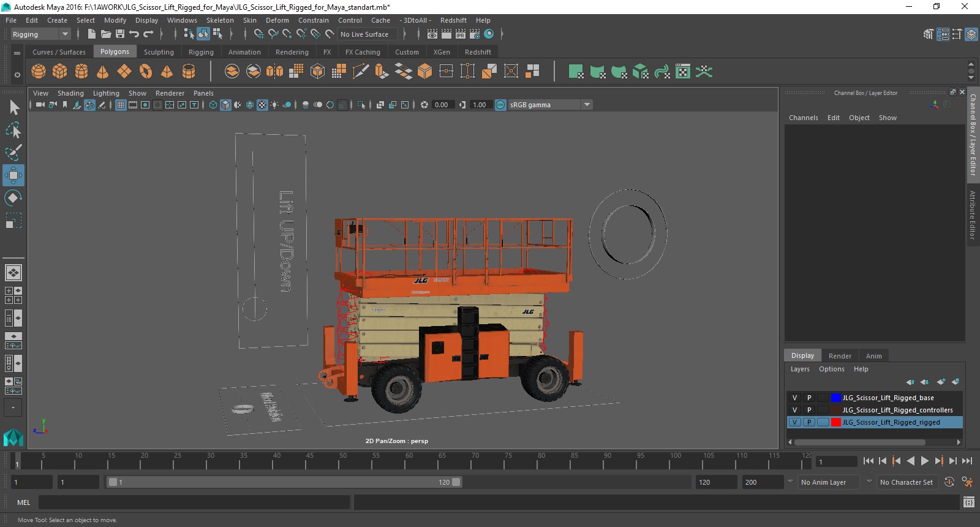Click red color swatch of rigged layer
Image resolution: width=980 pixels, height=527 pixels.
[836, 422]
